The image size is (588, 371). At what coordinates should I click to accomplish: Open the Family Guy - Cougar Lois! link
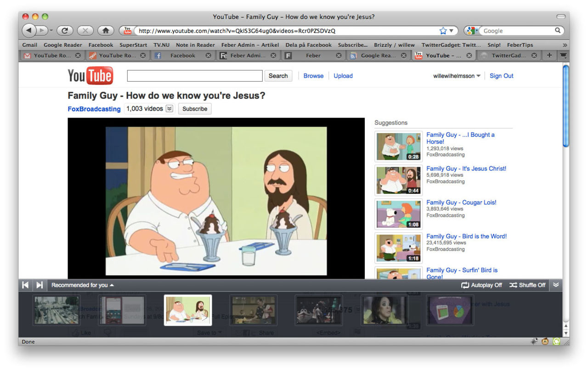click(x=461, y=202)
